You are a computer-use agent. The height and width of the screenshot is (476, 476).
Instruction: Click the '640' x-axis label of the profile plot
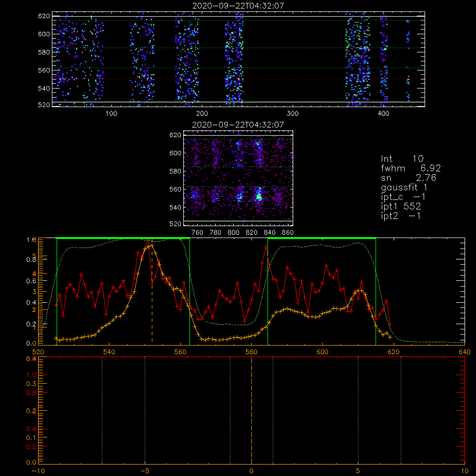tap(465, 352)
